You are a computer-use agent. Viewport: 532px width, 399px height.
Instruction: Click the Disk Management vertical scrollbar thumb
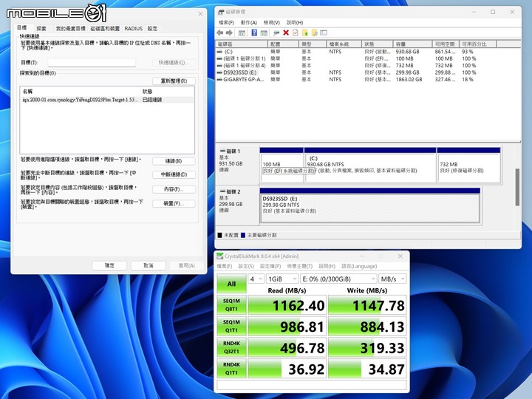517,187
